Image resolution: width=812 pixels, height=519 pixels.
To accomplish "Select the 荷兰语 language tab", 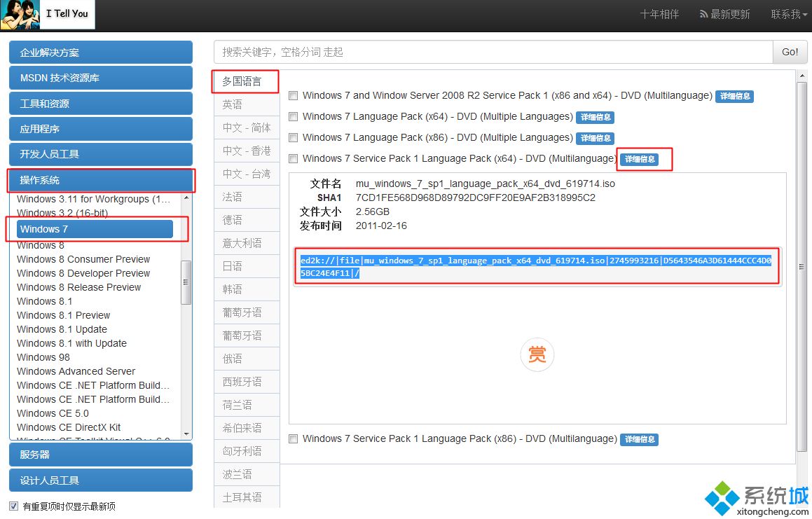I will [247, 405].
